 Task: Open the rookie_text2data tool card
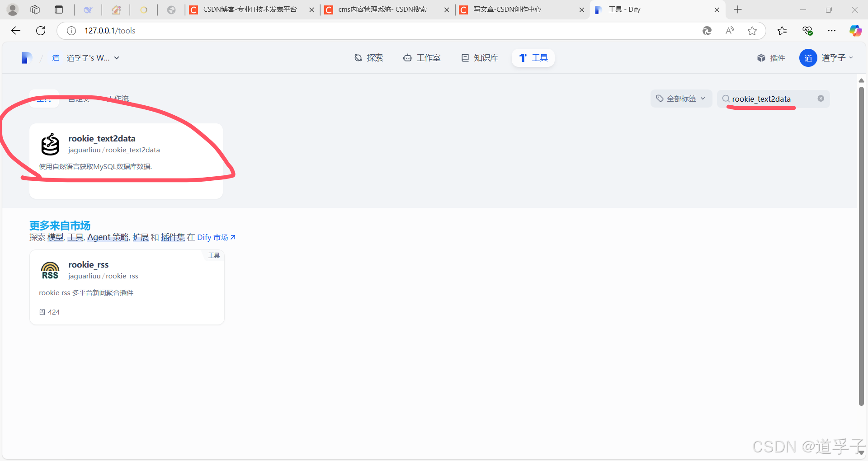pyautogui.click(x=126, y=161)
